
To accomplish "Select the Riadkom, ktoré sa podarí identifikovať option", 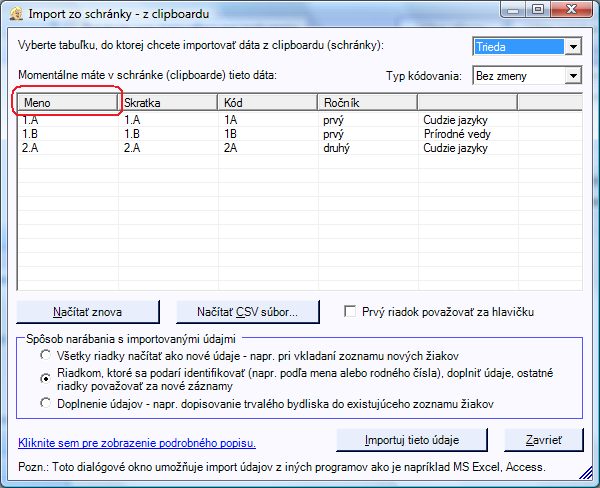I will (x=46, y=379).
